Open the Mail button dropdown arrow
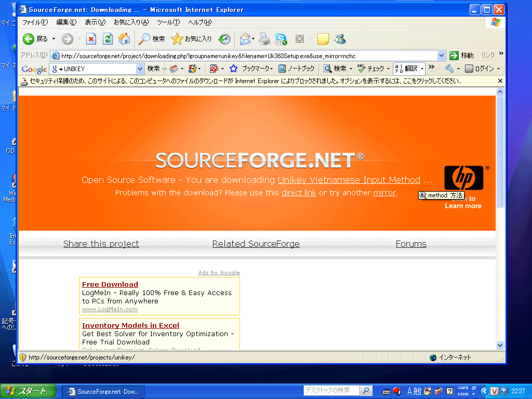The width and height of the screenshot is (532, 399). coord(253,39)
